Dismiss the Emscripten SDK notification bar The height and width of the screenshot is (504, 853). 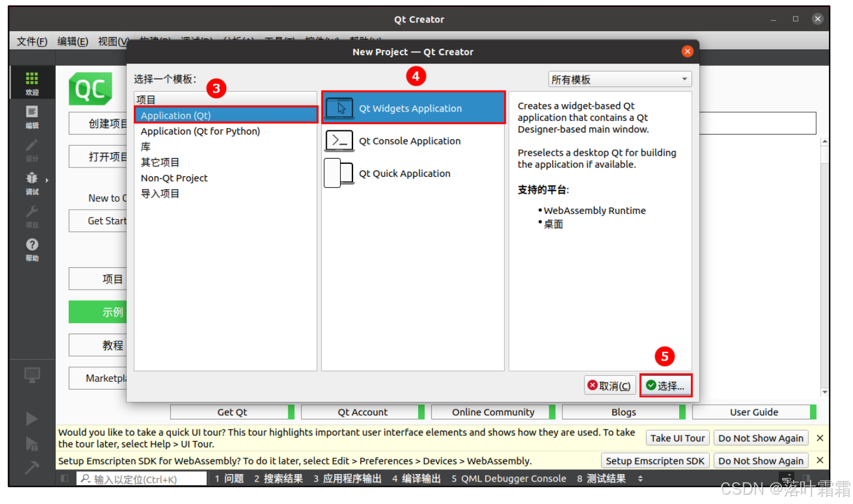click(x=820, y=461)
